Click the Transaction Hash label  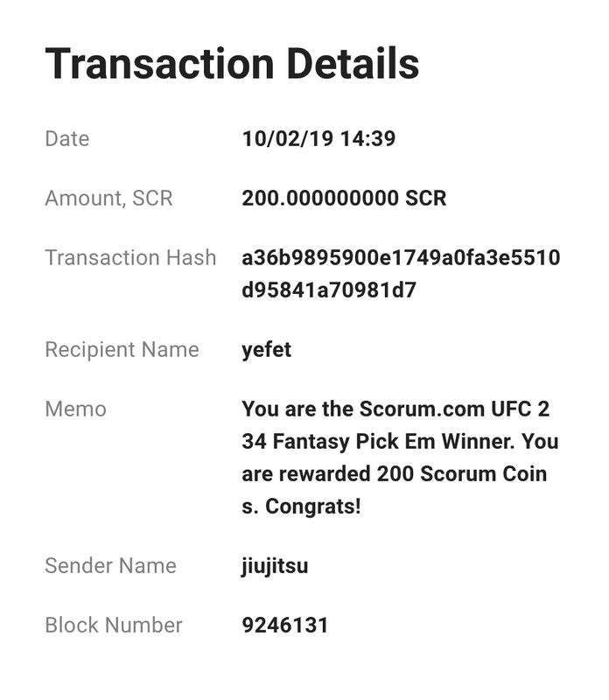click(x=131, y=257)
